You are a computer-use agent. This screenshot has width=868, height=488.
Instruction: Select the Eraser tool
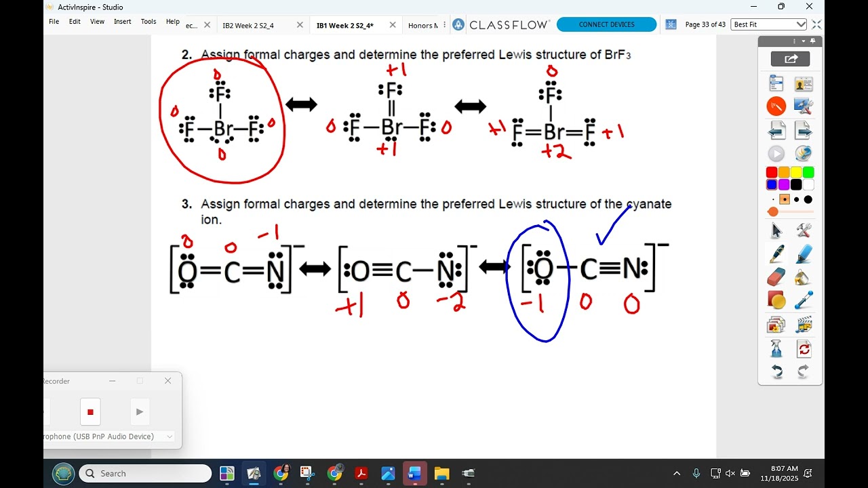pos(776,277)
